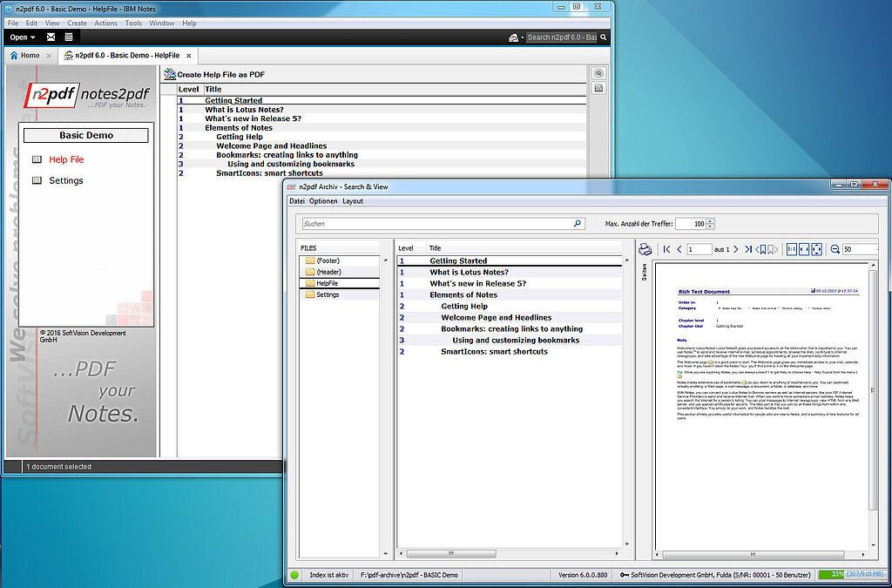Select 'Using and customizing bookmarks' in Notes view
Image resolution: width=892 pixels, height=588 pixels.
(x=382, y=165)
